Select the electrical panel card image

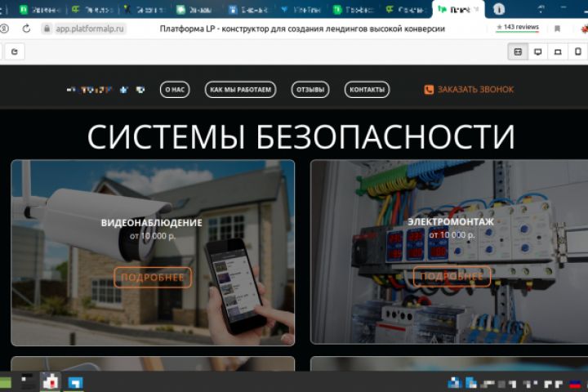click(x=449, y=252)
